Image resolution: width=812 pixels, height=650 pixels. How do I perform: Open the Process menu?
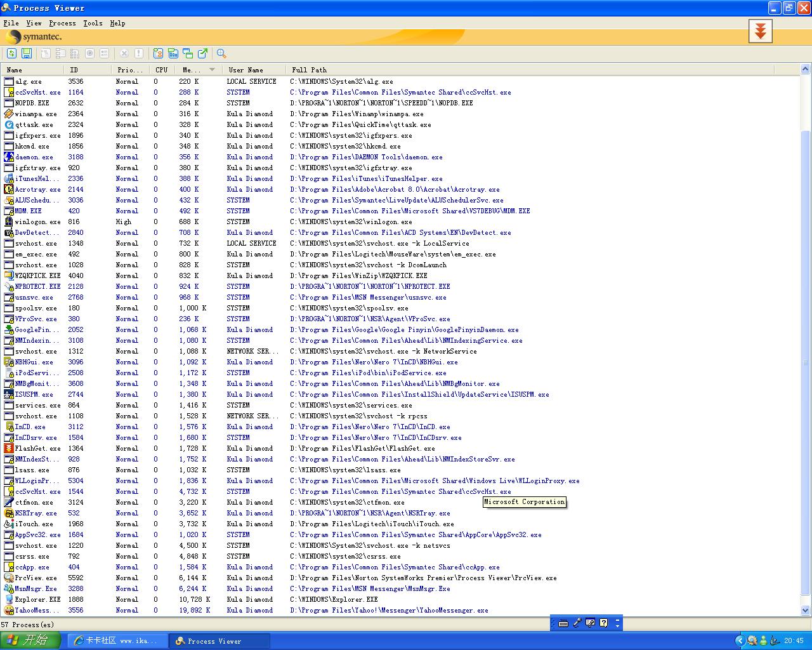point(62,23)
